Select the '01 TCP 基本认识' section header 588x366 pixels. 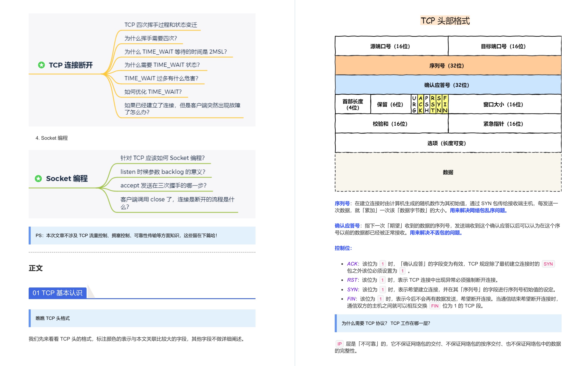click(x=58, y=293)
